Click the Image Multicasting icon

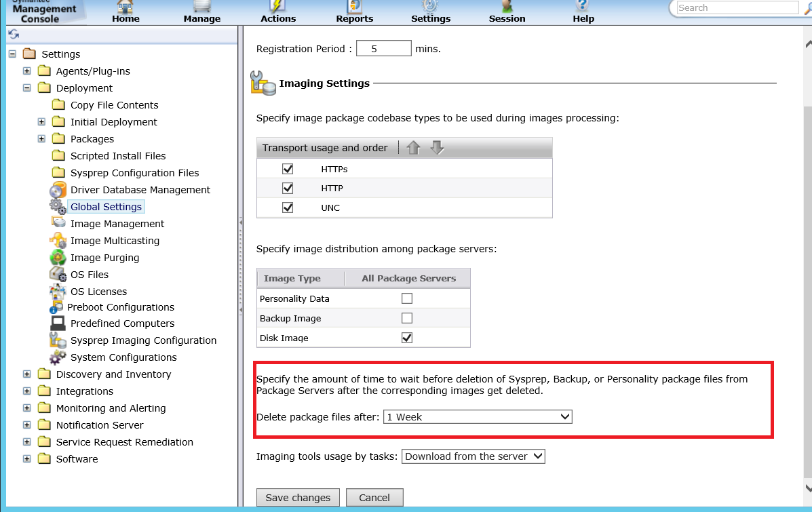click(58, 241)
